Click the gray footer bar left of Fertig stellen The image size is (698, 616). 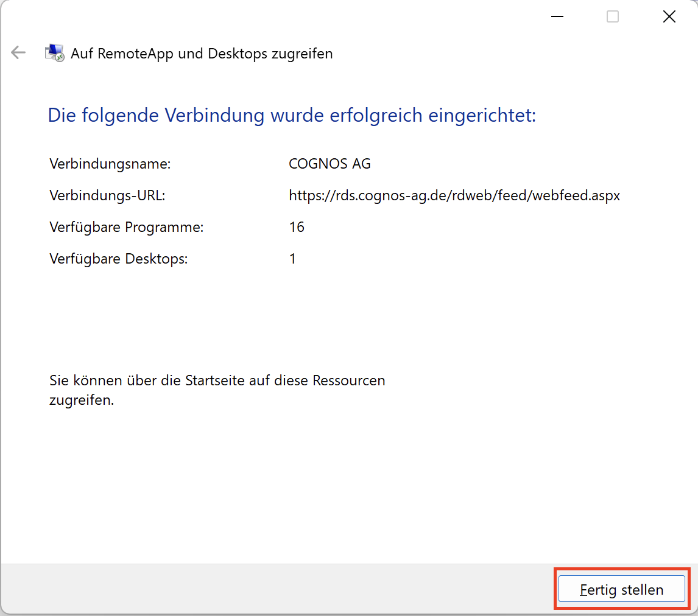pos(274,589)
